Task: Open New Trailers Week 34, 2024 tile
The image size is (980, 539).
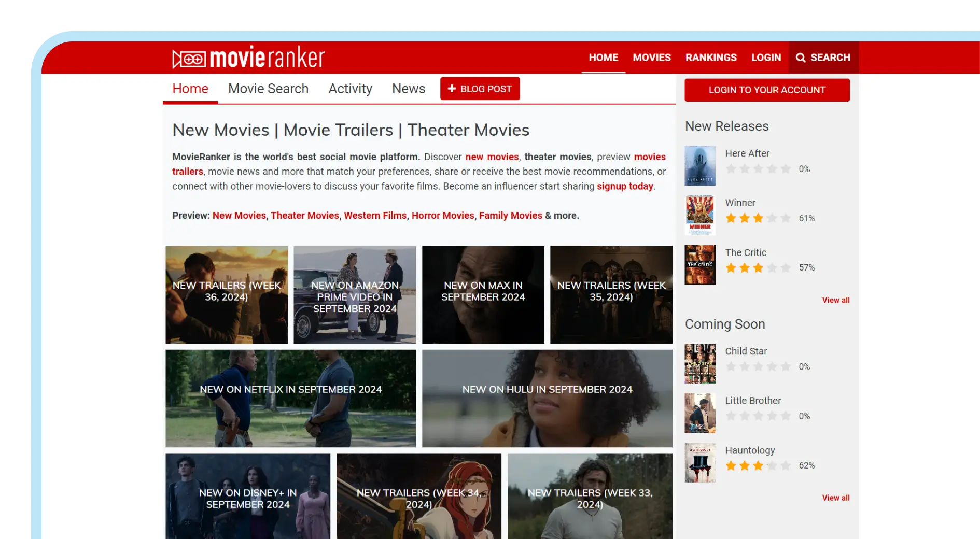Action: click(419, 497)
